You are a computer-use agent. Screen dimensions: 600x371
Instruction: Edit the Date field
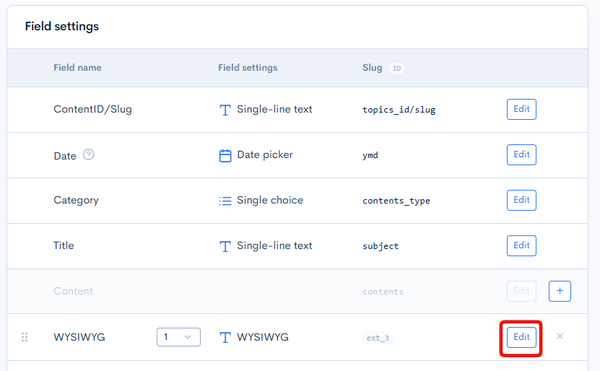click(x=522, y=155)
